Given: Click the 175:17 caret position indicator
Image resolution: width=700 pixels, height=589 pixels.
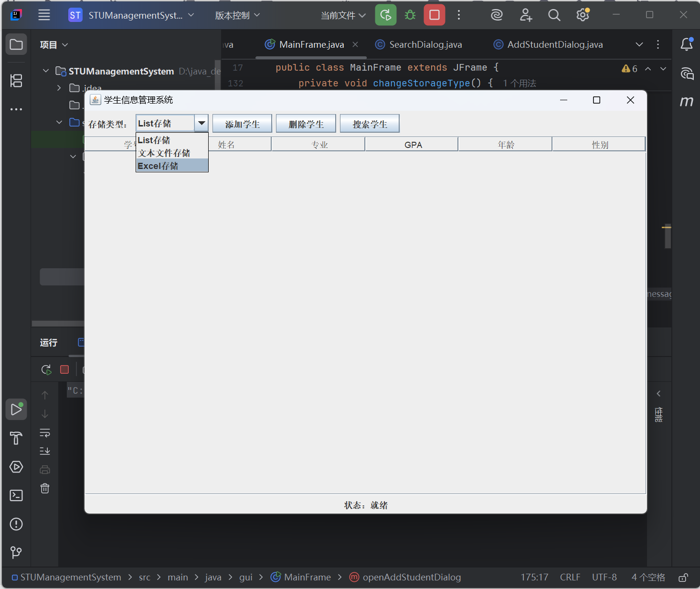Looking at the screenshot, I should (534, 577).
